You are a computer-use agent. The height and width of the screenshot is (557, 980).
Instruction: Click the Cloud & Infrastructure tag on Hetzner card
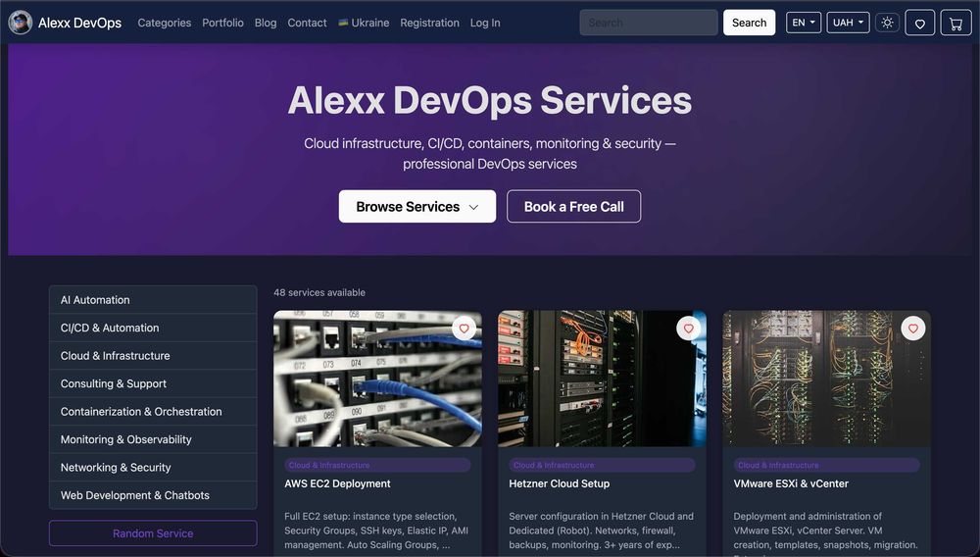(x=603, y=465)
